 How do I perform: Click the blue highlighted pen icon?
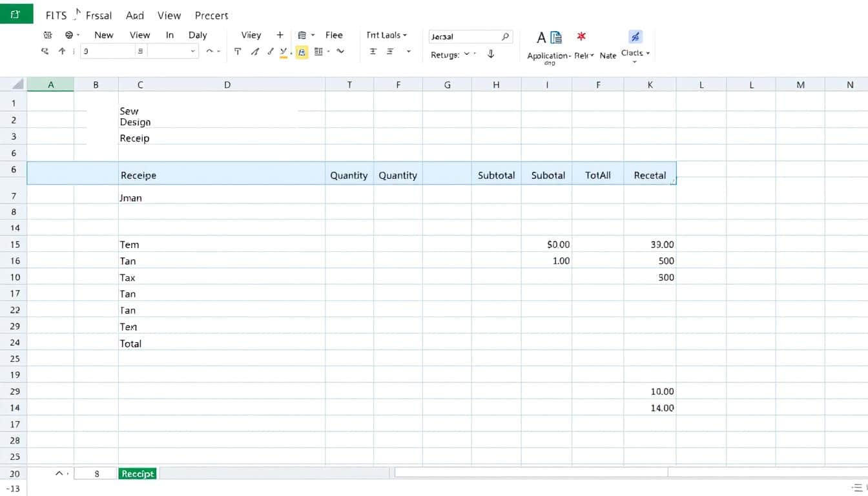click(x=635, y=37)
